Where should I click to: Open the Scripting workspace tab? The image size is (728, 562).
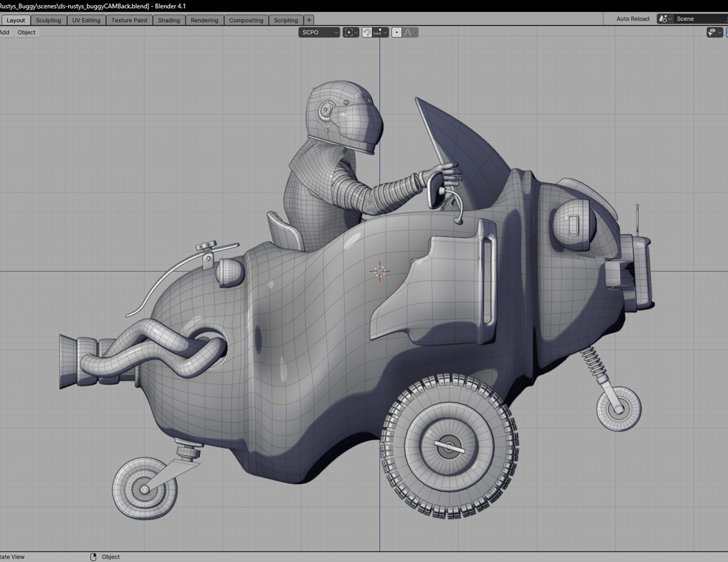(286, 20)
